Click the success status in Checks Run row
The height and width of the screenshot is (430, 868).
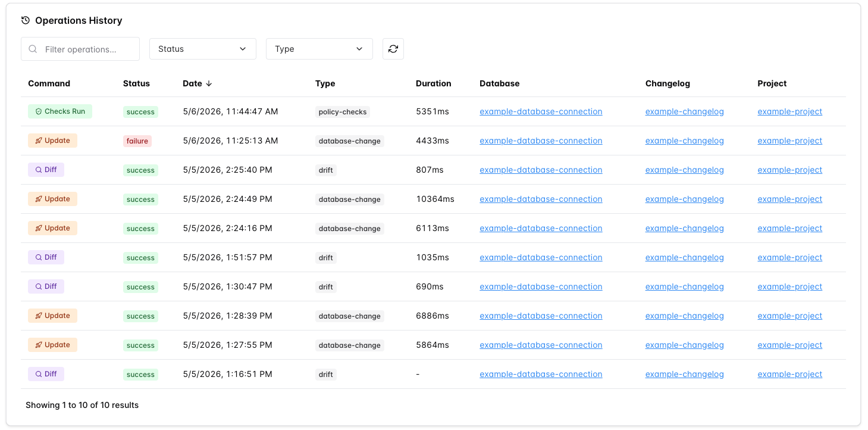(140, 112)
